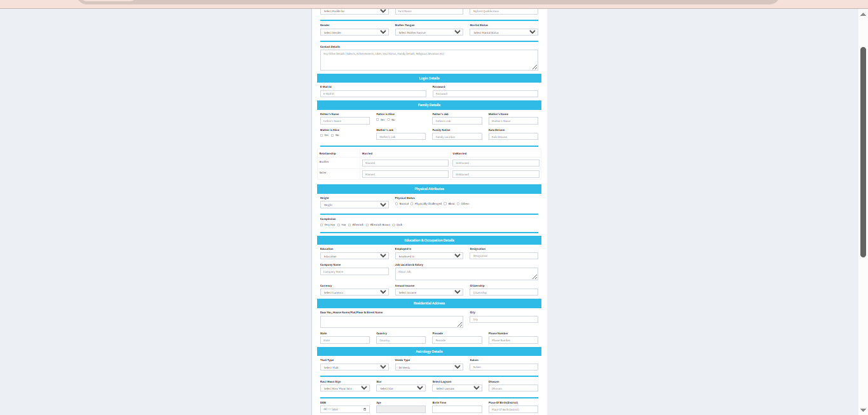Check Yes under Father is Alive
The height and width of the screenshot is (415, 868).
click(377, 119)
